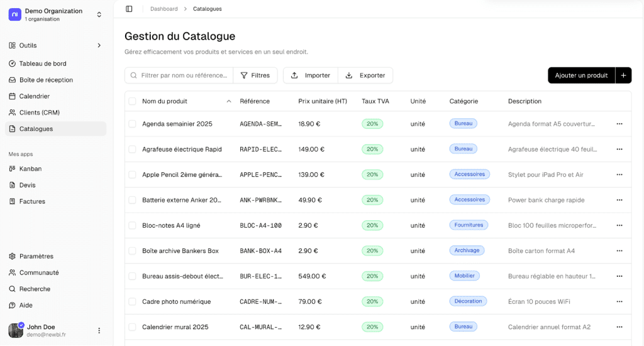Open the Paramètres gear icon

(13, 256)
